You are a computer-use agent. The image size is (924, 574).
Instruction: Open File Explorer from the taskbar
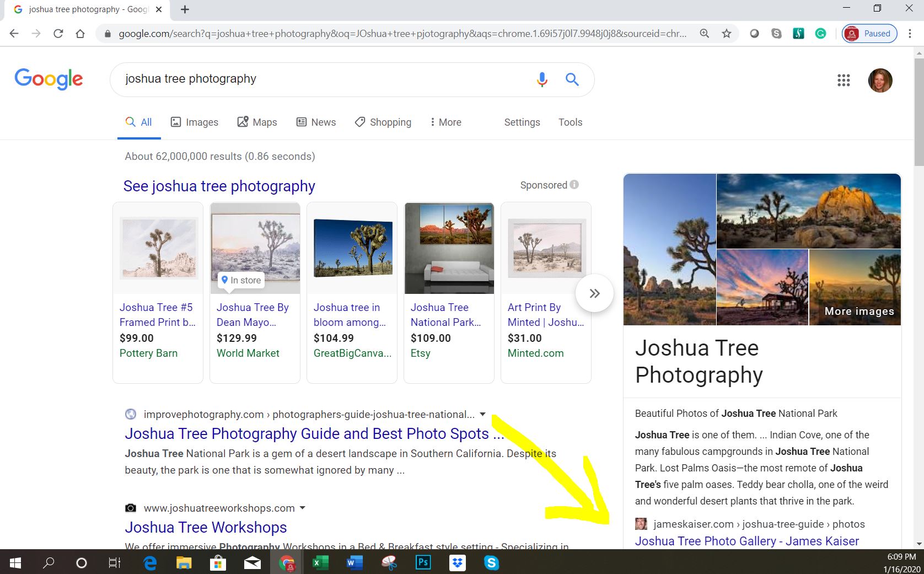point(184,562)
